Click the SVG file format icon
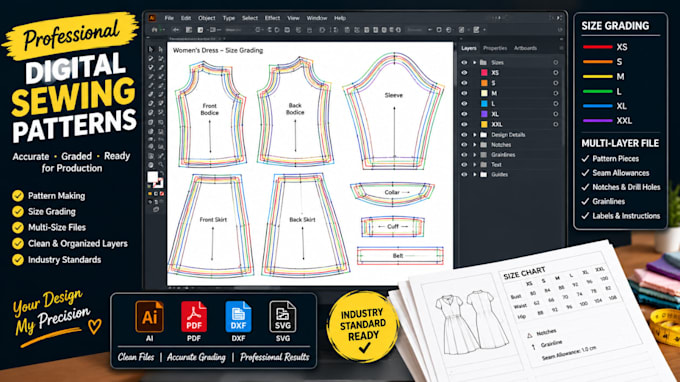This screenshot has width=680, height=382. 283,317
